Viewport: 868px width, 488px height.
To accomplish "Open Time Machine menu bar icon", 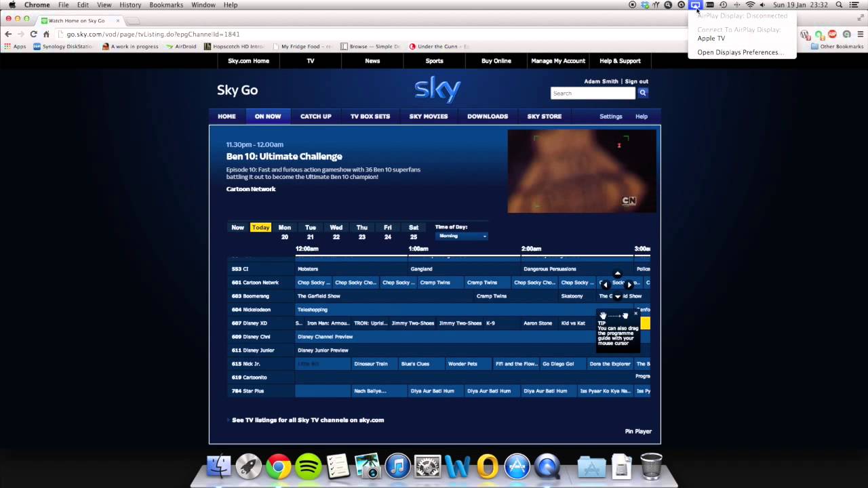I will click(x=723, y=5).
